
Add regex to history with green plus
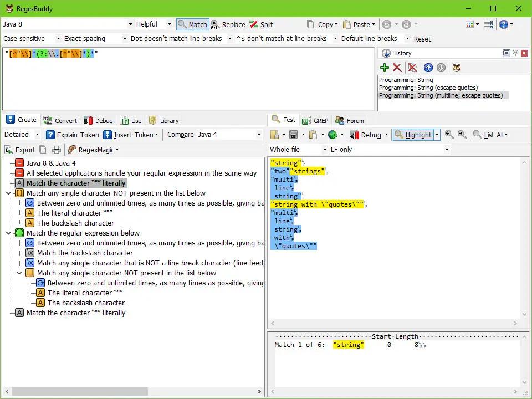point(385,68)
